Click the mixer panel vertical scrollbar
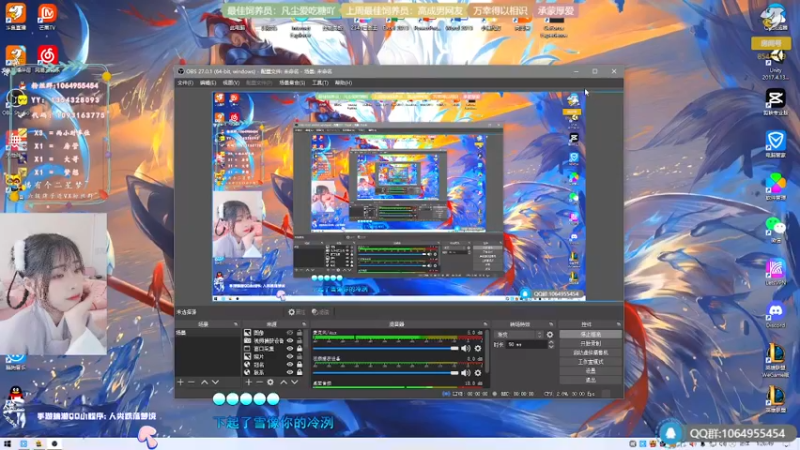Viewport: 800px width, 450px height. [487, 352]
